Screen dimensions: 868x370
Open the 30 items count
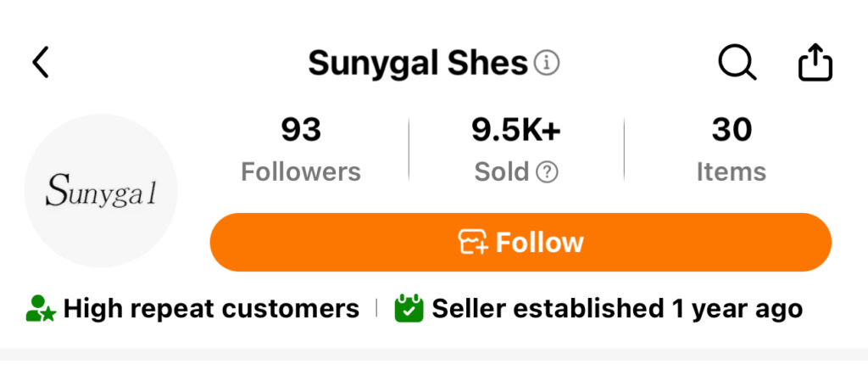pos(732,130)
